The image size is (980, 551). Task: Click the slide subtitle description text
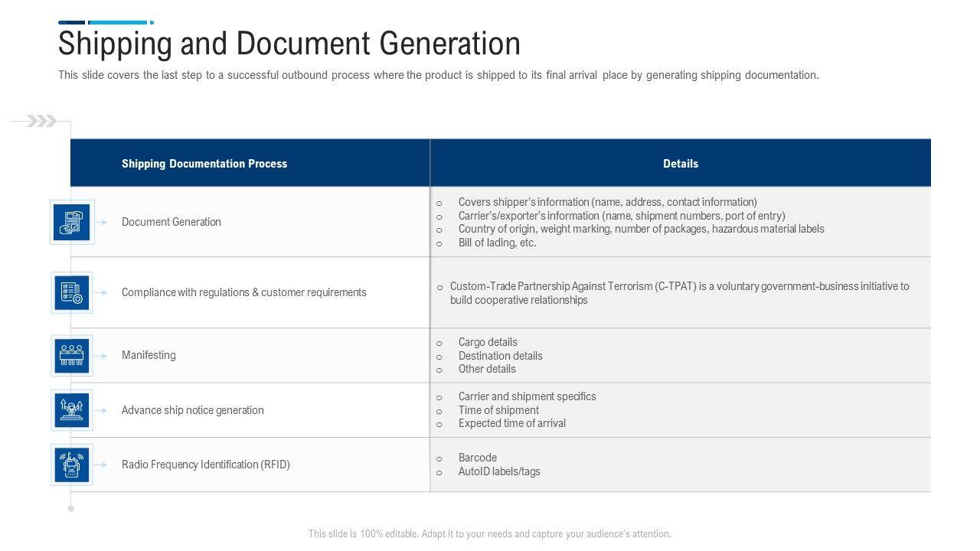click(438, 75)
